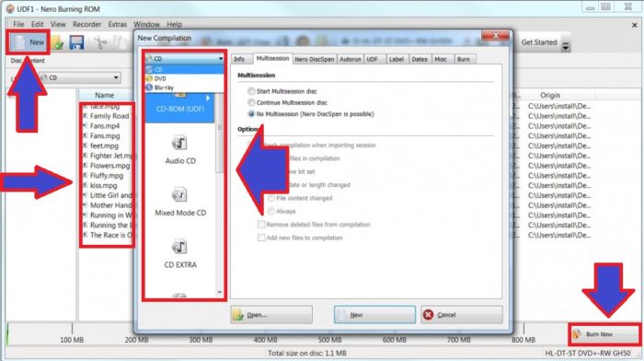644x361 pixels.
Task: Switch to the Nero DiscSpan tab
Action: coord(315,59)
